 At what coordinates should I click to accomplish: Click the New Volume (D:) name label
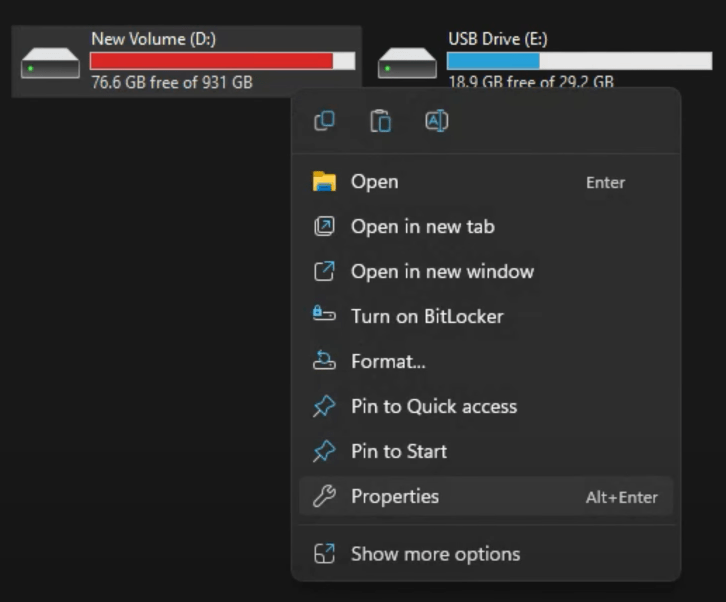click(153, 39)
